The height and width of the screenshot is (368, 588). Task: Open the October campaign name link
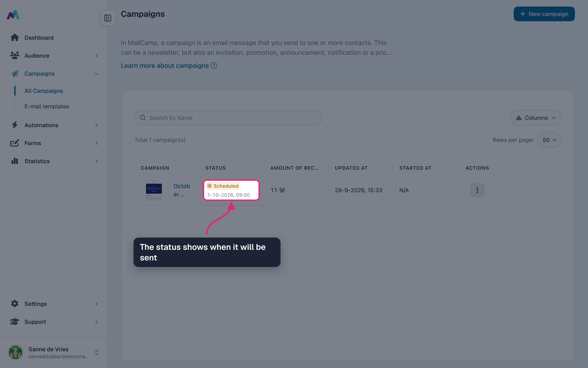coord(182,190)
